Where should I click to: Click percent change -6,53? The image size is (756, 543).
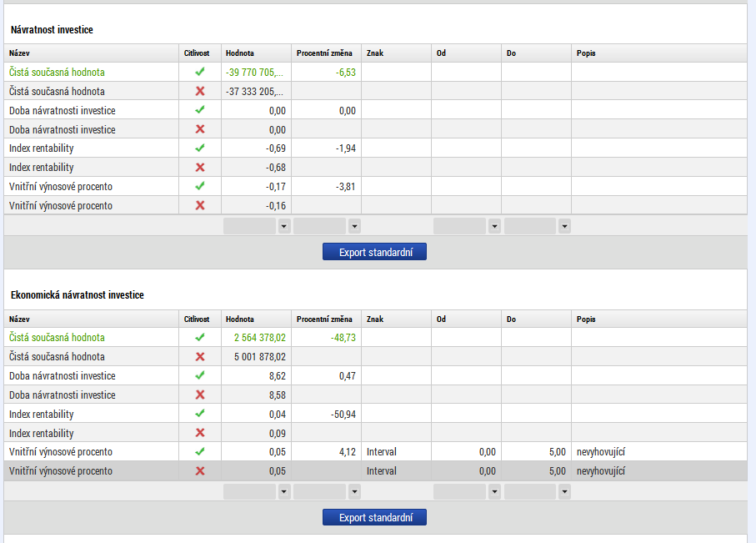point(346,73)
